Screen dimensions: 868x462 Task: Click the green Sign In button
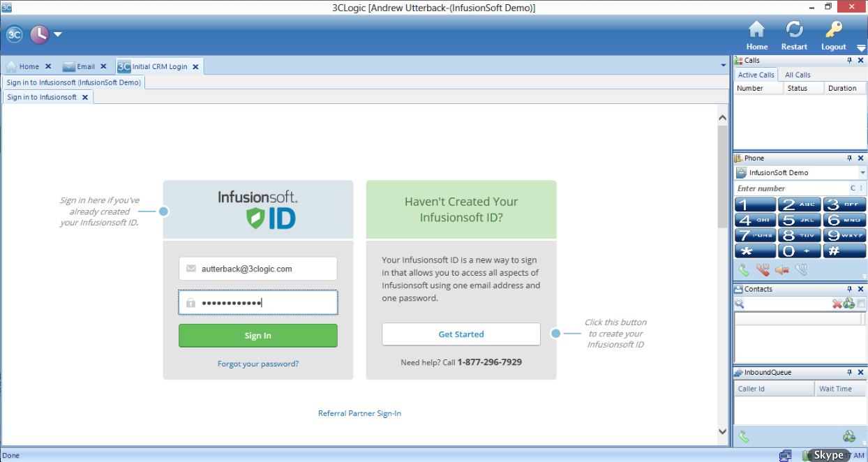point(258,336)
